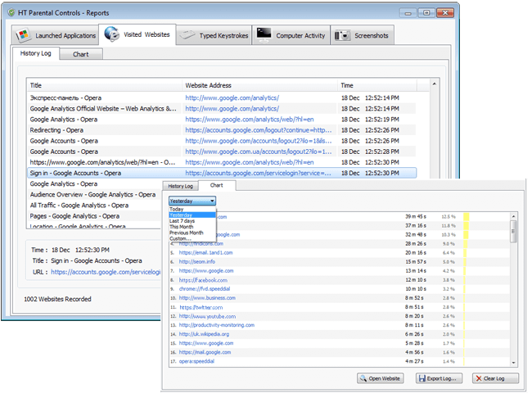Click the 12.5 % percentage value
This screenshot has width=532, height=398.
(449, 216)
